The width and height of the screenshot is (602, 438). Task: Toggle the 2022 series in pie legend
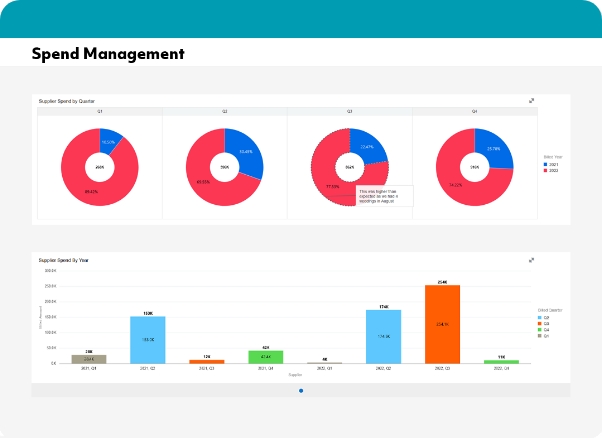tap(548, 171)
